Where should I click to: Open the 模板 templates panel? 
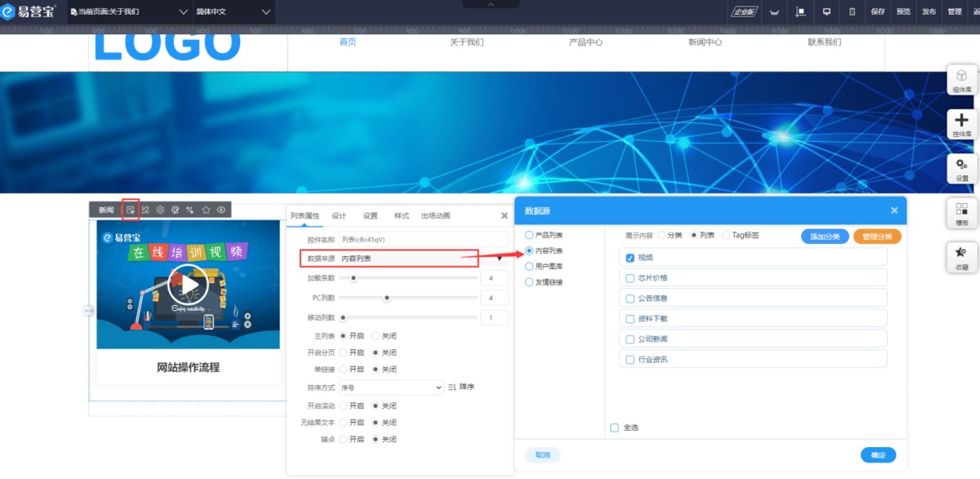pyautogui.click(x=962, y=214)
